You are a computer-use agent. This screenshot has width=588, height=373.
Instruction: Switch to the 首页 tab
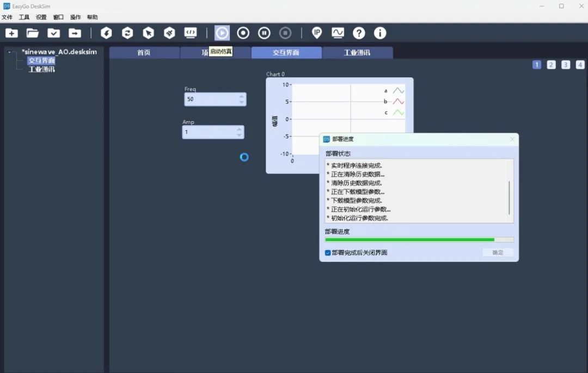(144, 53)
